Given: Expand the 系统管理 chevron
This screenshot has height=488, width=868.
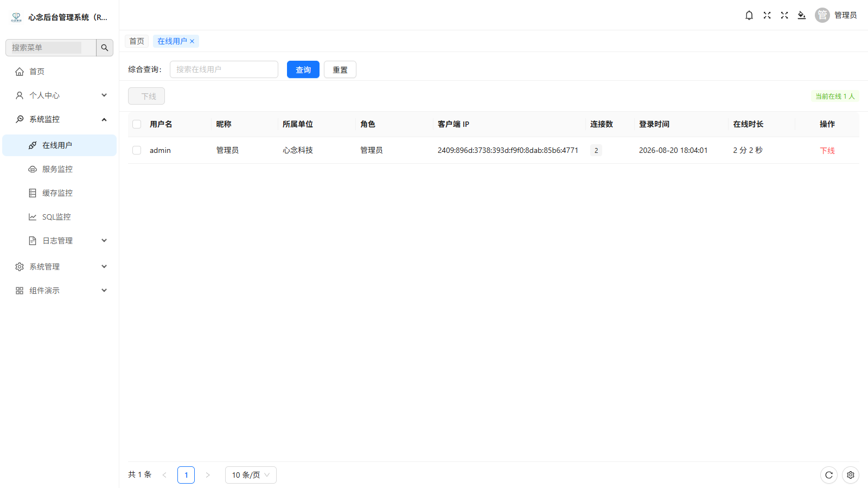Looking at the screenshot, I should tap(104, 267).
